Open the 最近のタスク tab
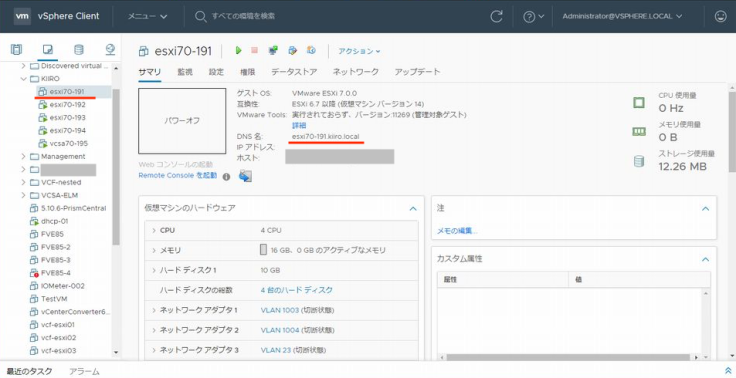The width and height of the screenshot is (736, 378). 29,371
